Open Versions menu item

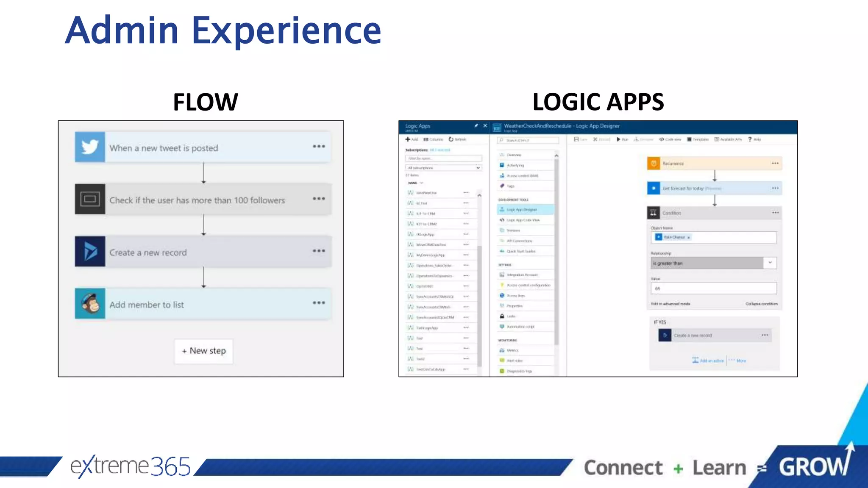(x=526, y=230)
